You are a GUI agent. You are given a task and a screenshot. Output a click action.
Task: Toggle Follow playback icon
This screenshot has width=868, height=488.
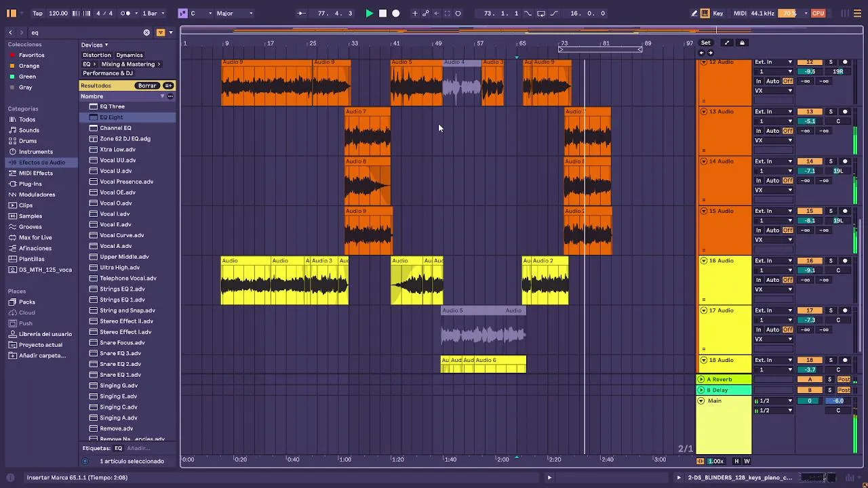(301, 13)
